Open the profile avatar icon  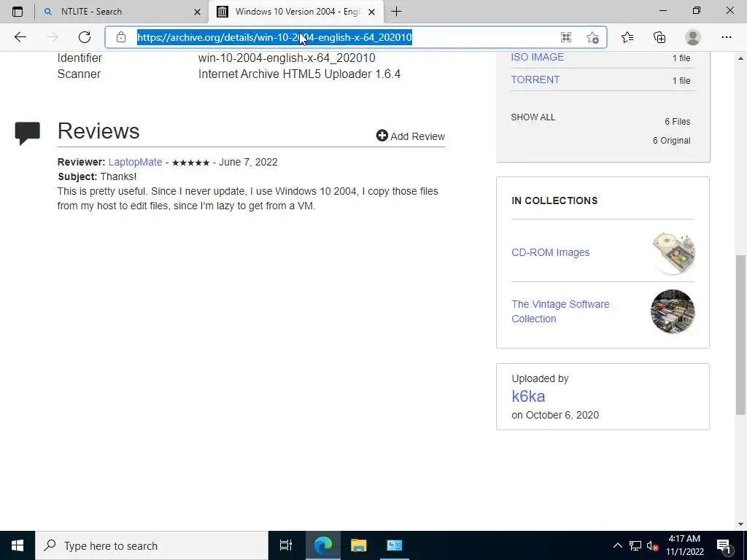(x=693, y=37)
